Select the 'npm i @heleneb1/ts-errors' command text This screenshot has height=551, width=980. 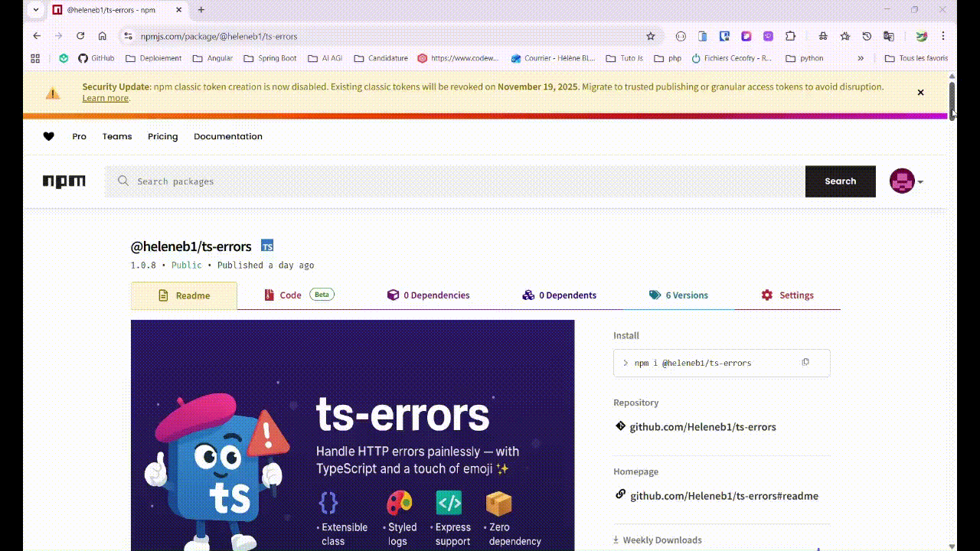693,363
